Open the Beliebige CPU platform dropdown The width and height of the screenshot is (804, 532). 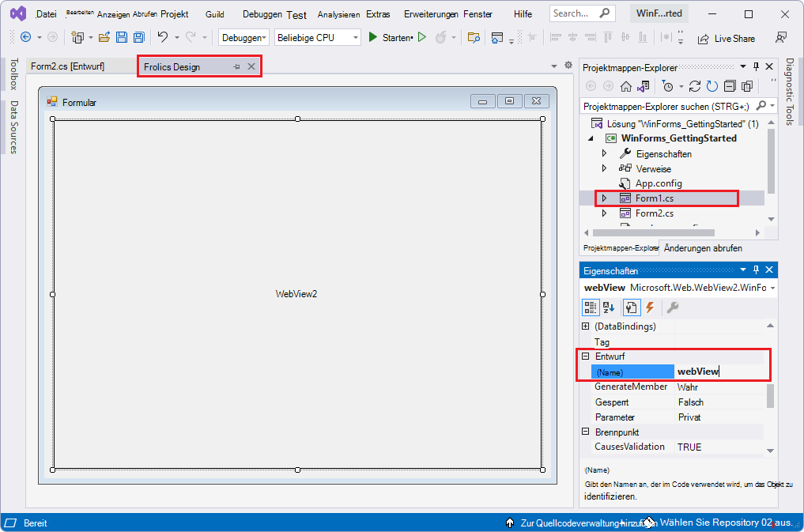click(x=317, y=37)
